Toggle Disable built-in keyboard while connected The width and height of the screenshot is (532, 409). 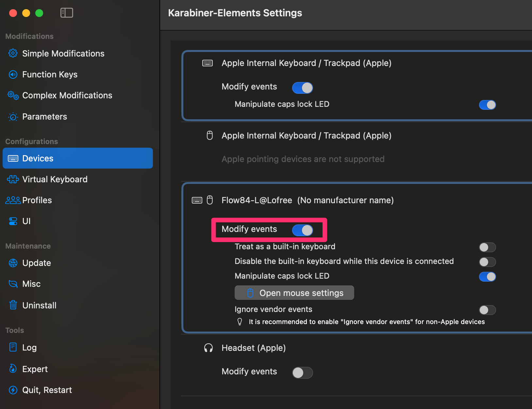click(487, 262)
